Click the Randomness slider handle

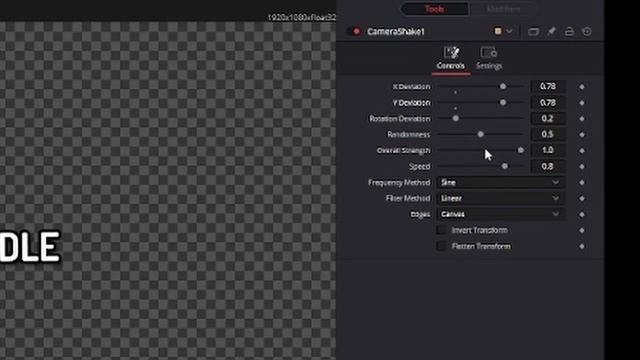(480, 134)
